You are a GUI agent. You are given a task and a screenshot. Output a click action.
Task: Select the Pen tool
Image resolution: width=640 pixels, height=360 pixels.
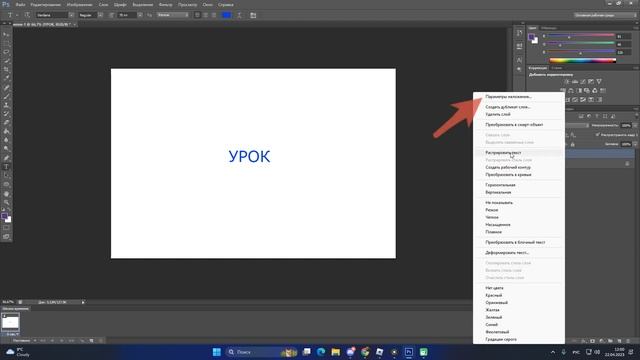[x=6, y=158]
